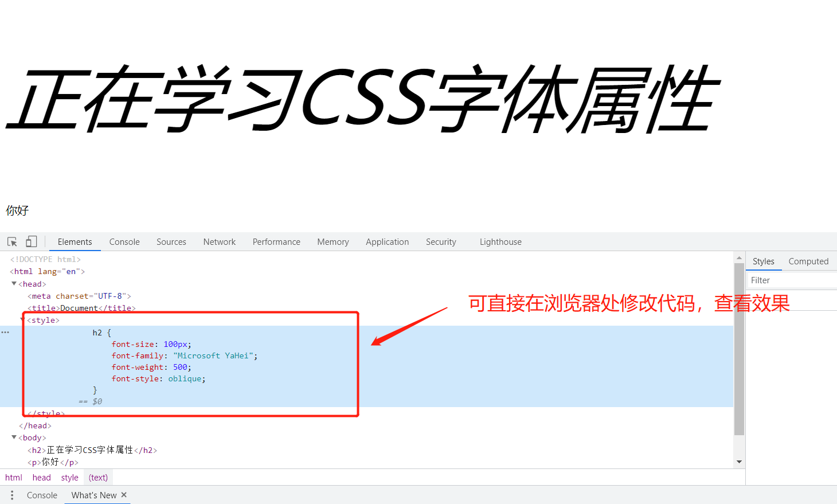Close the What's New drawer tab
This screenshot has height=504, width=837.
[x=123, y=494]
